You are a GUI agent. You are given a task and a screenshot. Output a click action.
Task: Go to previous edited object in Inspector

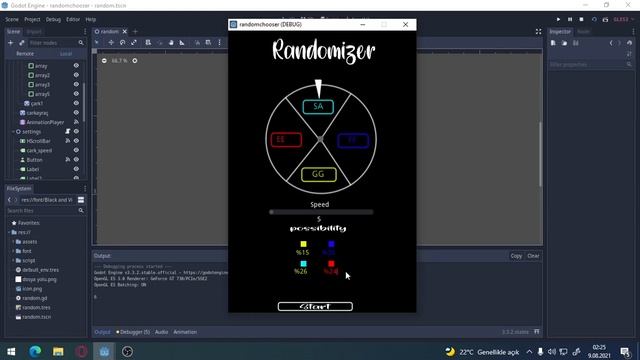point(611,43)
